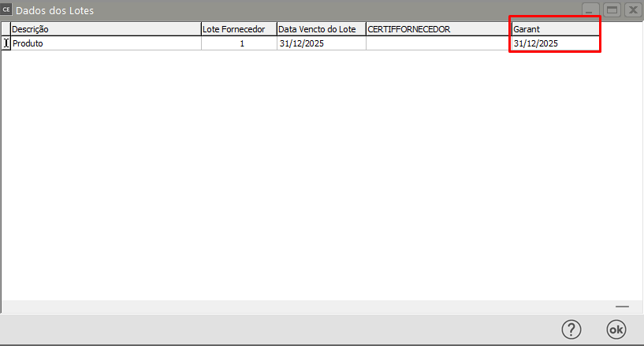
Task: Click the Lote Fornecedor column header
Action: [238, 29]
